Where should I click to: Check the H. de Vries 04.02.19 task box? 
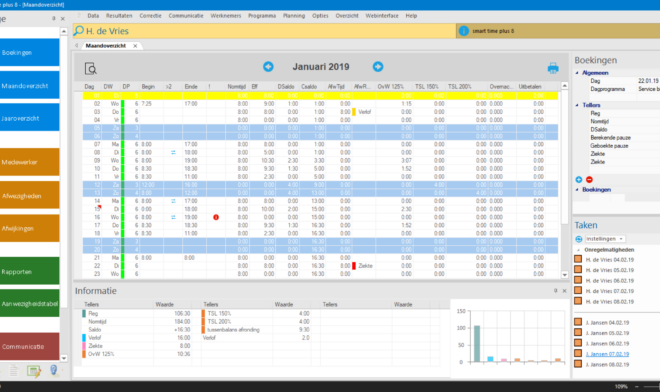pos(578,259)
